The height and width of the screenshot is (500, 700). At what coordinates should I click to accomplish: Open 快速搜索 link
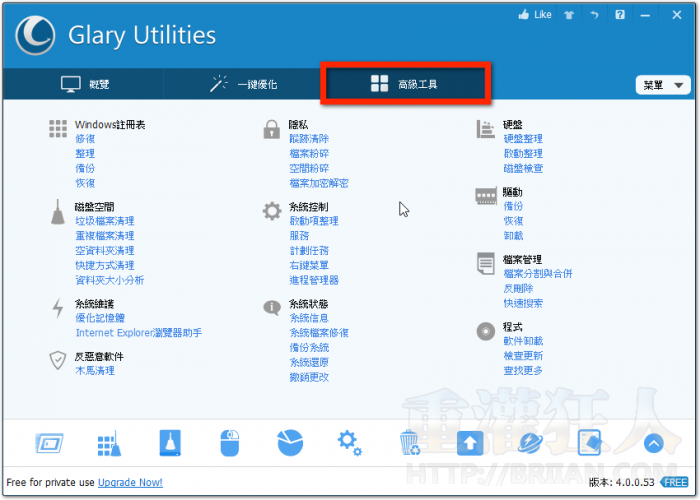point(523,303)
